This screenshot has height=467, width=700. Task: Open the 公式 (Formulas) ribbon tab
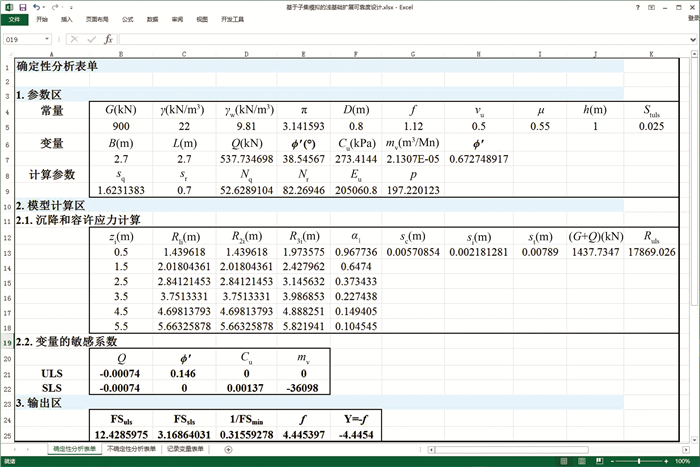128,19
